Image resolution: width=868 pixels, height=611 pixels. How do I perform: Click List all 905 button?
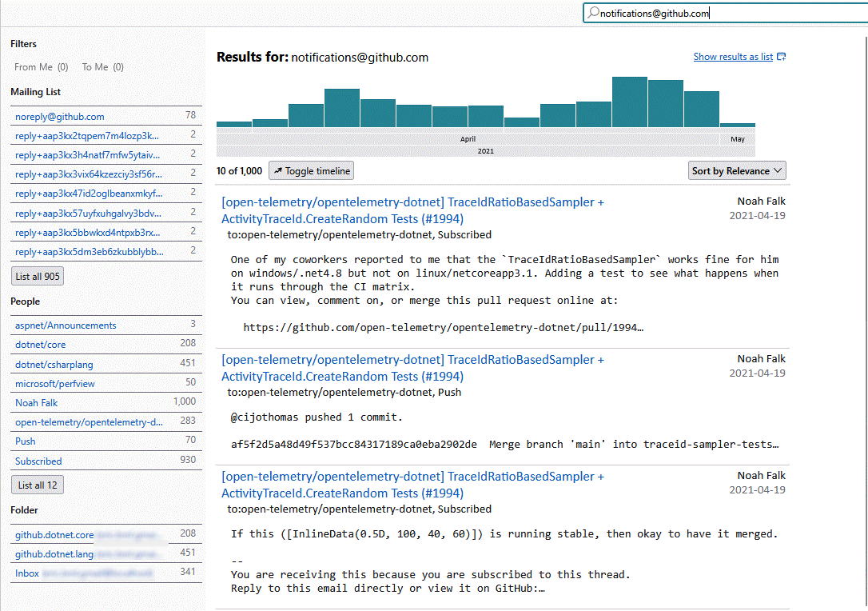pyautogui.click(x=38, y=276)
